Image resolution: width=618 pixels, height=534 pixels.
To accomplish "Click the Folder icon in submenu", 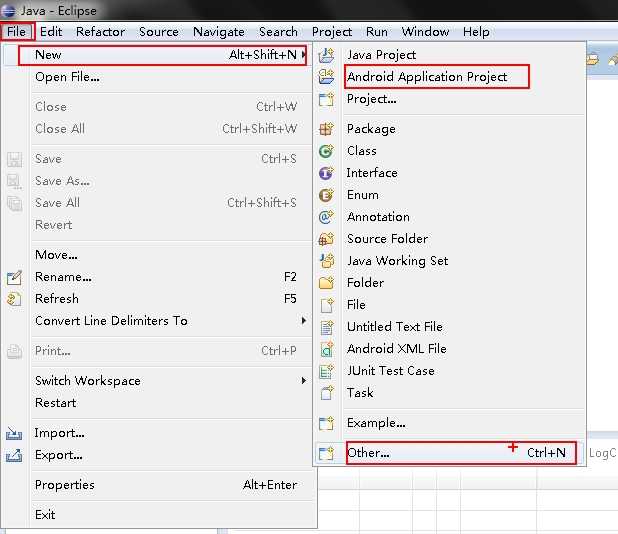I will [326, 283].
